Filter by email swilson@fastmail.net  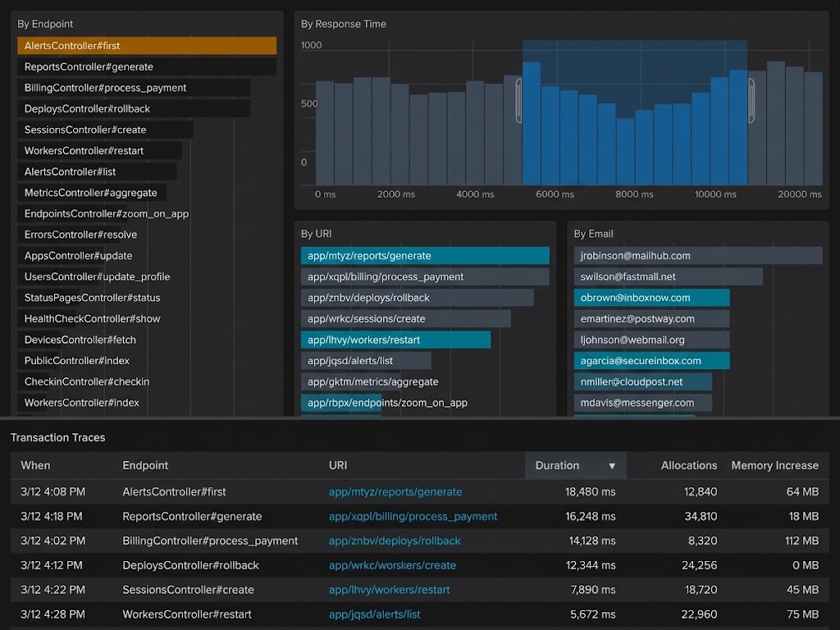click(x=669, y=276)
